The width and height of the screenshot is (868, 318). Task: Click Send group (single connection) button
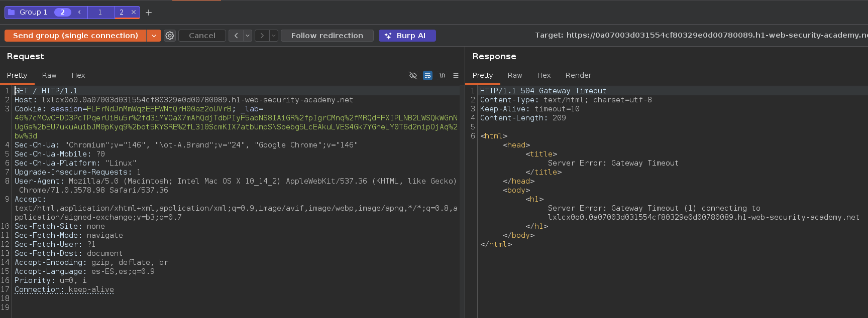pyautogui.click(x=75, y=36)
